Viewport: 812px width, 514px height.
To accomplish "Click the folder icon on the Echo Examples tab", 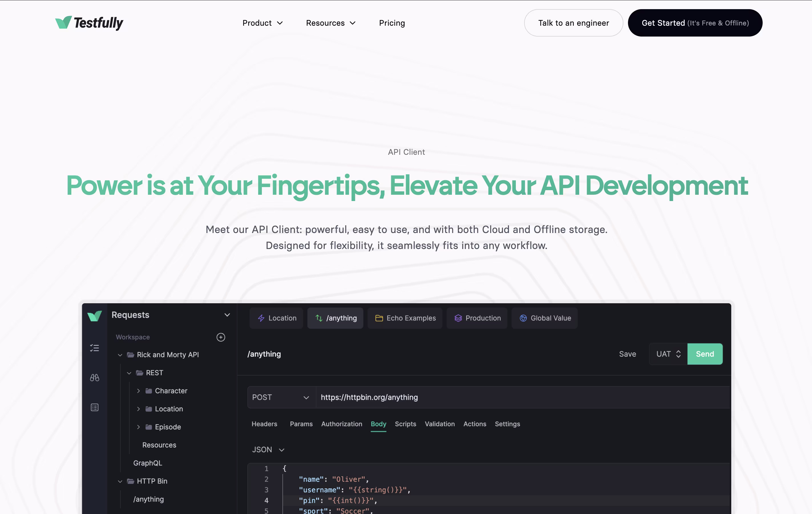I will 379,318.
